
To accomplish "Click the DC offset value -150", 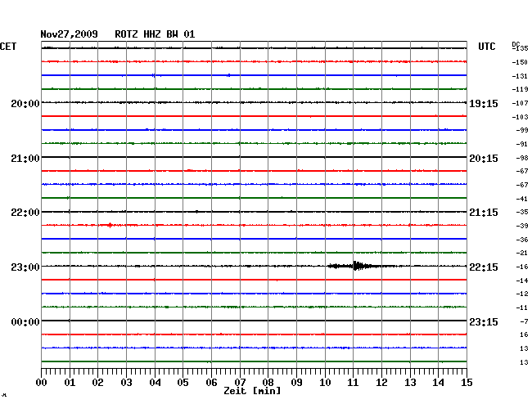I will pos(520,62).
